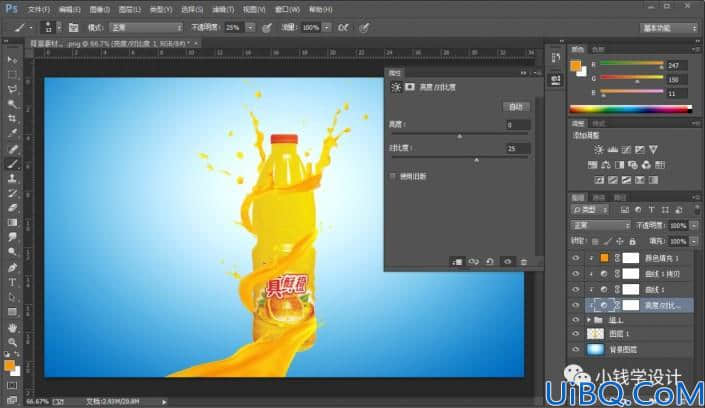
Task: Open the layer filter type dropdown
Action: tap(590, 210)
